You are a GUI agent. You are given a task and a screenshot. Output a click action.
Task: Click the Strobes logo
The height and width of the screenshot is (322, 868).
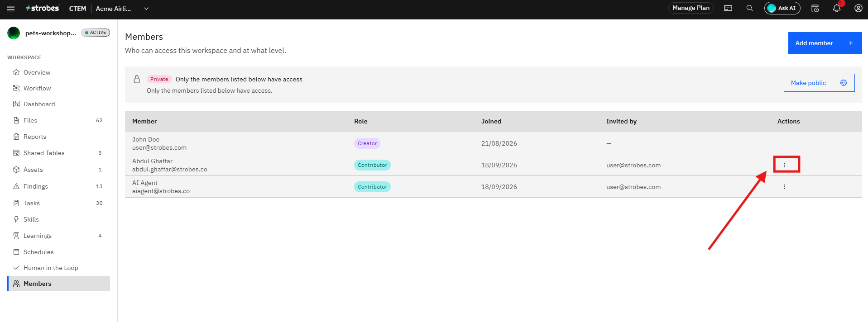[x=43, y=8]
